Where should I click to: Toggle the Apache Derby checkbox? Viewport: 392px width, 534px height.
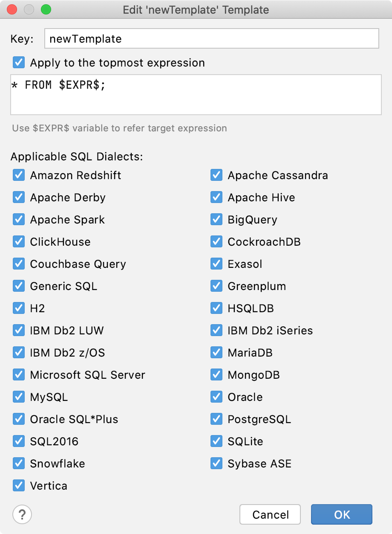(19, 197)
